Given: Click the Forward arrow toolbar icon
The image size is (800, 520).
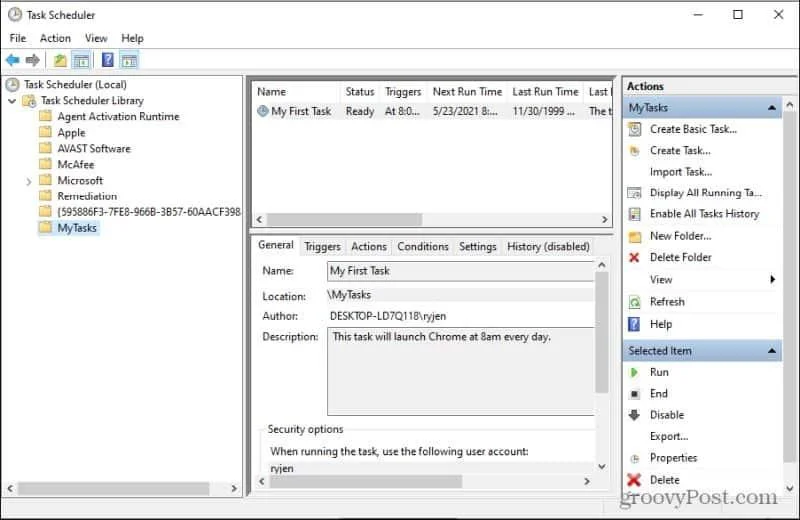Looking at the screenshot, I should point(32,60).
